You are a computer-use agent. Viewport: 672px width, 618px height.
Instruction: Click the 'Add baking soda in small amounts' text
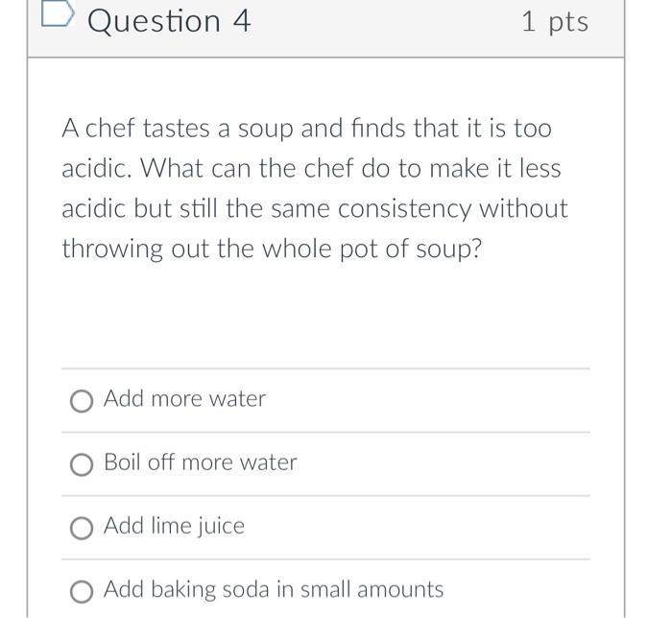274,589
